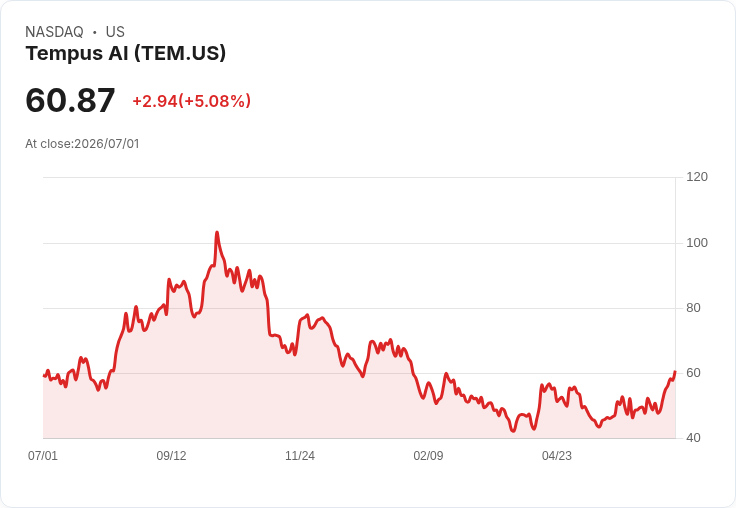Click the +2.94(+5.08%) change value
Viewport: 736px width, 508px height.
(192, 101)
